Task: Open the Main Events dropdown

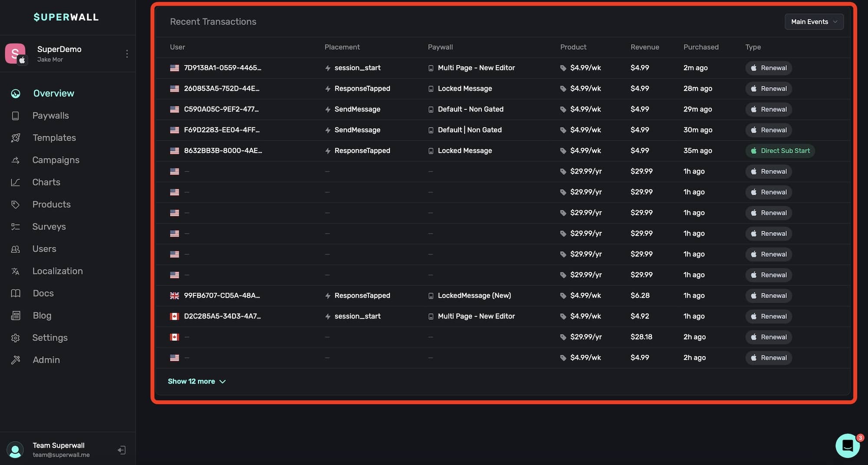Action: (814, 22)
